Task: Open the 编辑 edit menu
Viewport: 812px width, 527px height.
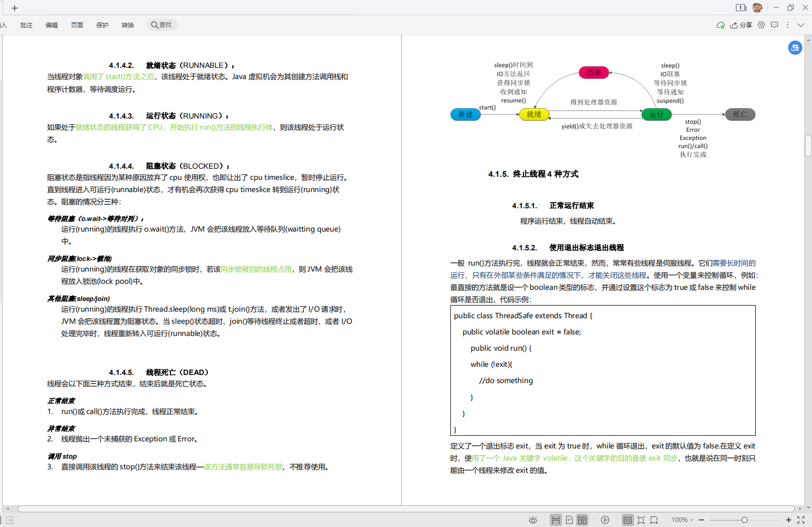Action: [x=52, y=25]
